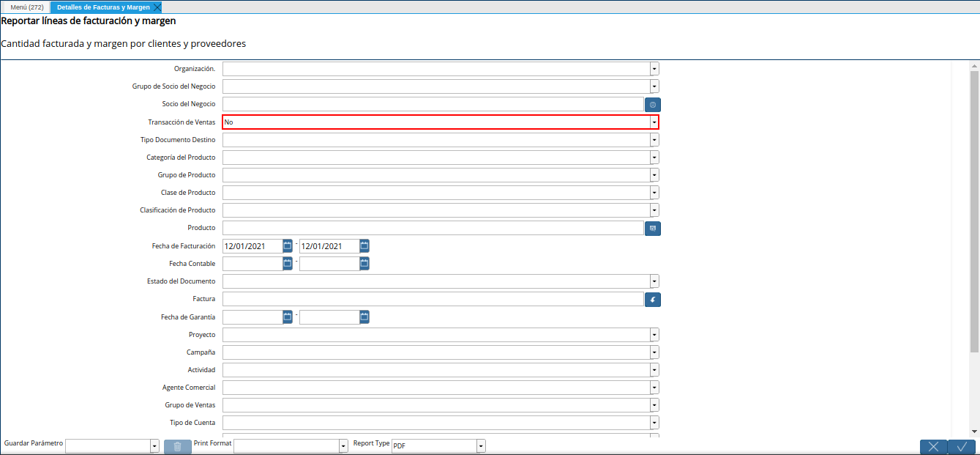Click the Proyecto combo box field

436,335
